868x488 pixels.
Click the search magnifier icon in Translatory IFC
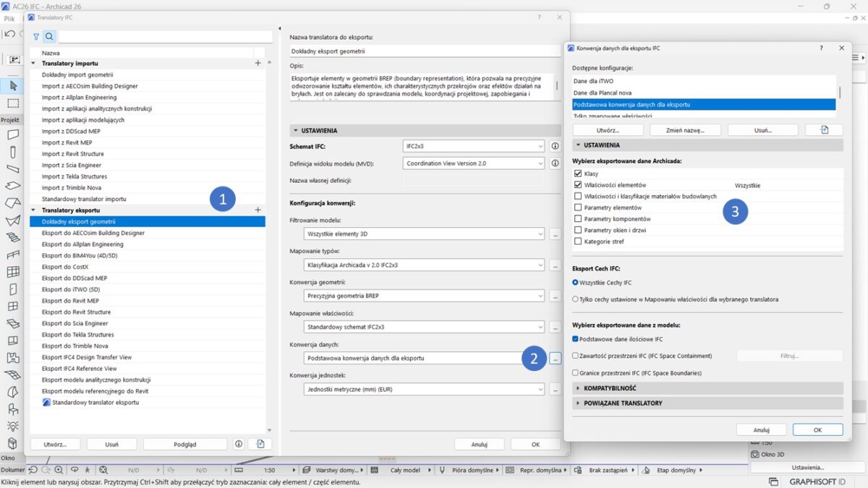coord(49,36)
